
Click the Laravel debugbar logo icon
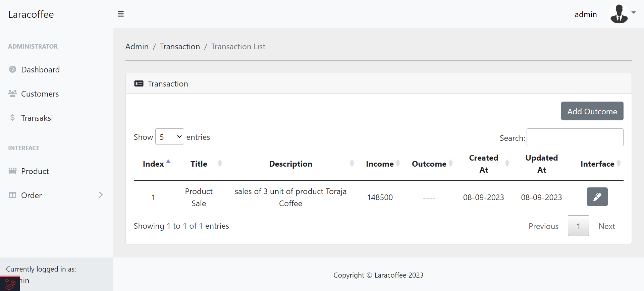(10, 284)
